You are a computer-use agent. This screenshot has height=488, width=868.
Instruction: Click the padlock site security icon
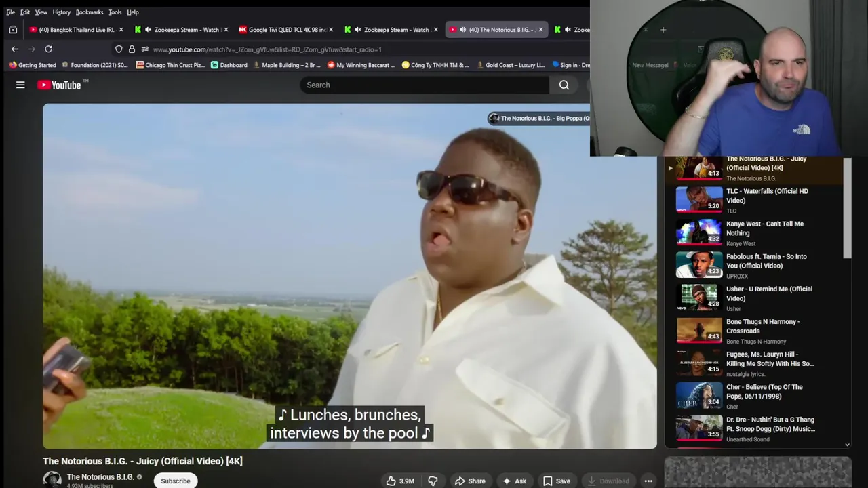tap(132, 49)
